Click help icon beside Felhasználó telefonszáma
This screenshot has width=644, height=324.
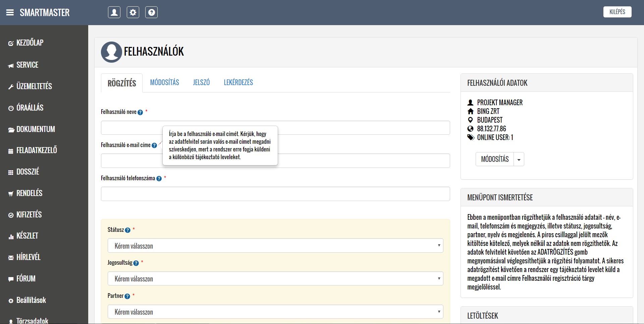click(159, 179)
